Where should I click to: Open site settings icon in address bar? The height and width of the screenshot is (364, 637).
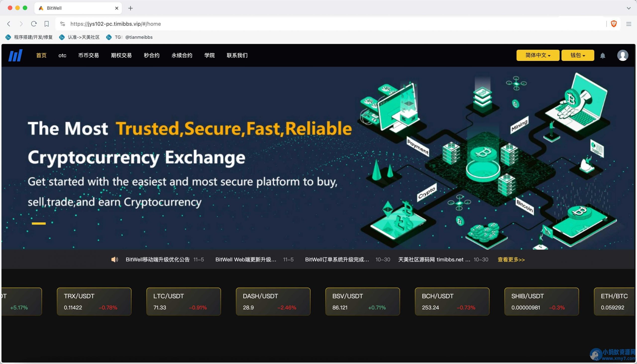[x=62, y=24]
